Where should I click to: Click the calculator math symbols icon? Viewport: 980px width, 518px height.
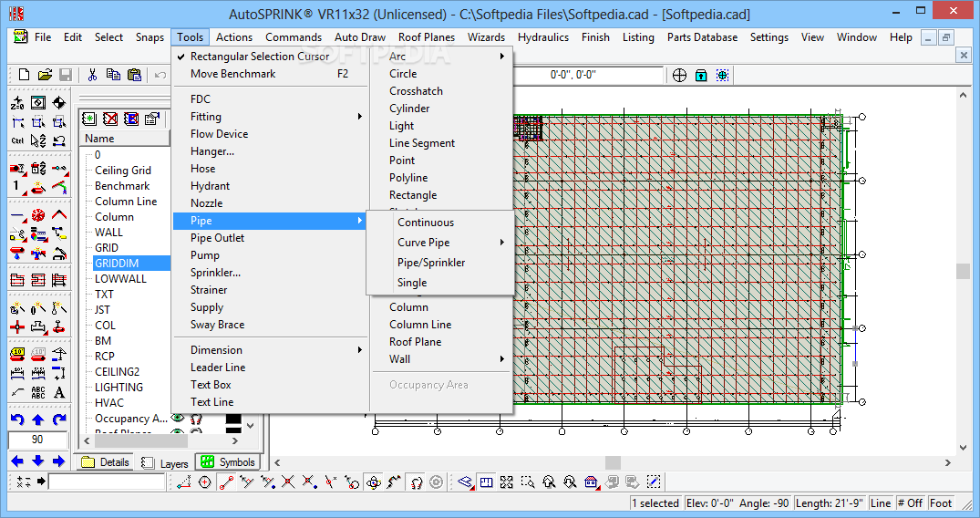coord(23,482)
